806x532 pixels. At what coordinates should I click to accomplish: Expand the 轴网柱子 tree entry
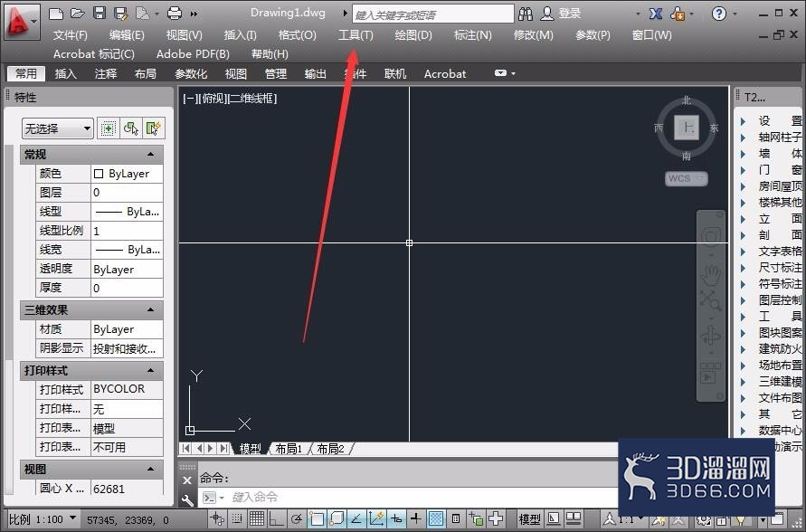coord(743,138)
